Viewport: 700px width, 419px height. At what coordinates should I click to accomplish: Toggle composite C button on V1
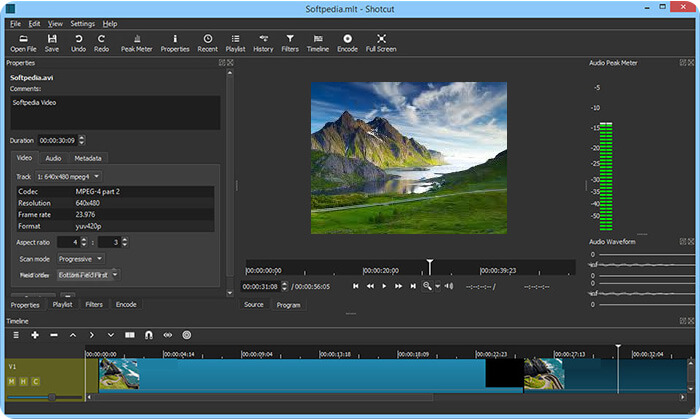point(36,382)
